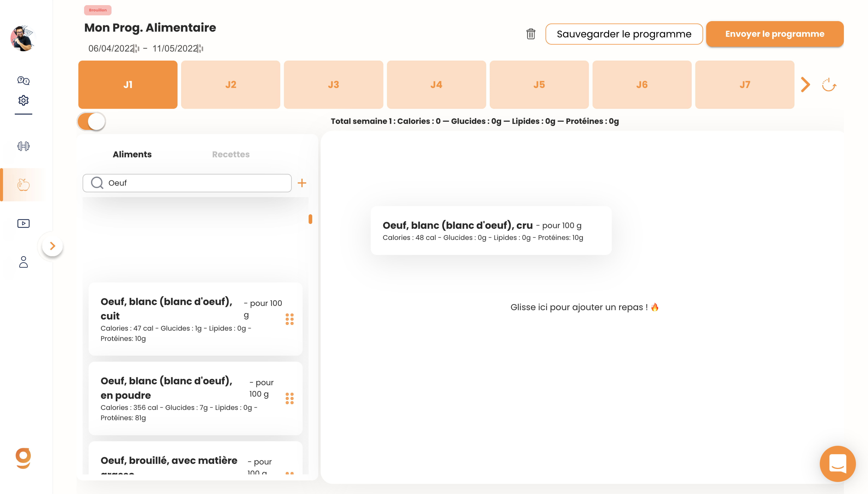This screenshot has width=868, height=494.
Task: Open start date 06/04/2022 calendar picker
Action: tap(136, 49)
